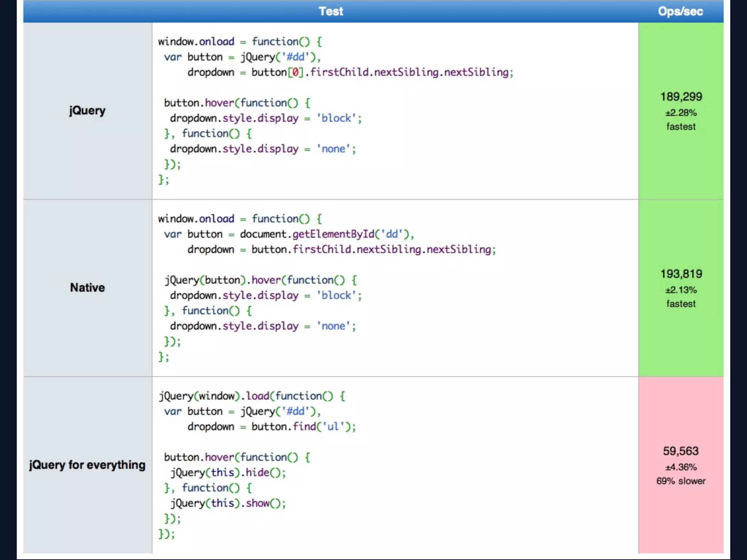Click the '69% slower' result text

[x=681, y=481]
